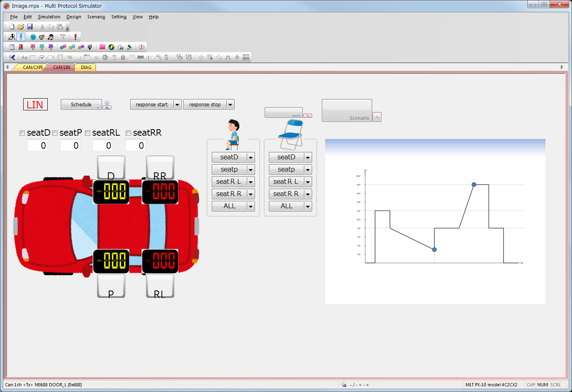Click the red exclamation mark icon

point(75,37)
